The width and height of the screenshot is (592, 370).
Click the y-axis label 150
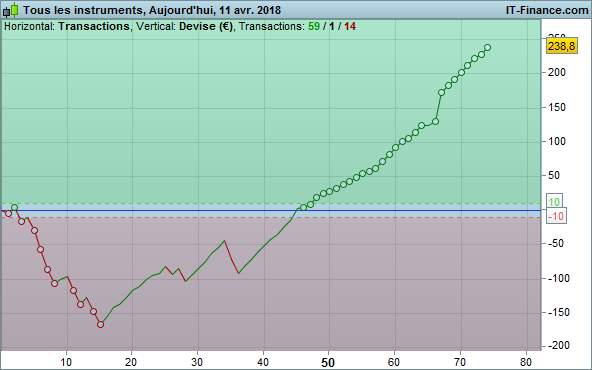pos(557,107)
